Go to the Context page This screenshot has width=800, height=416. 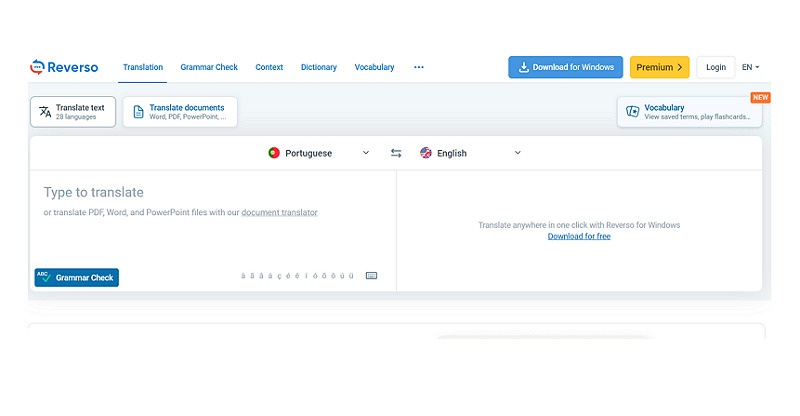[269, 67]
